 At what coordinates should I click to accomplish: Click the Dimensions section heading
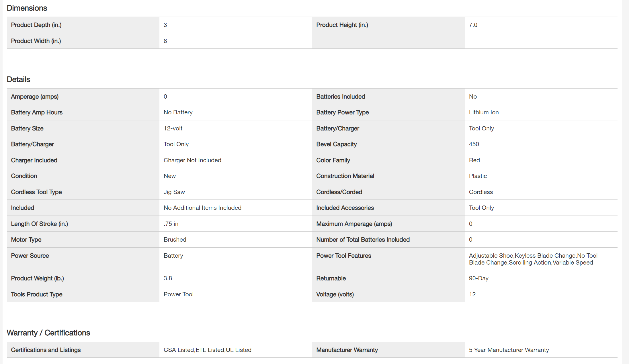[27, 8]
